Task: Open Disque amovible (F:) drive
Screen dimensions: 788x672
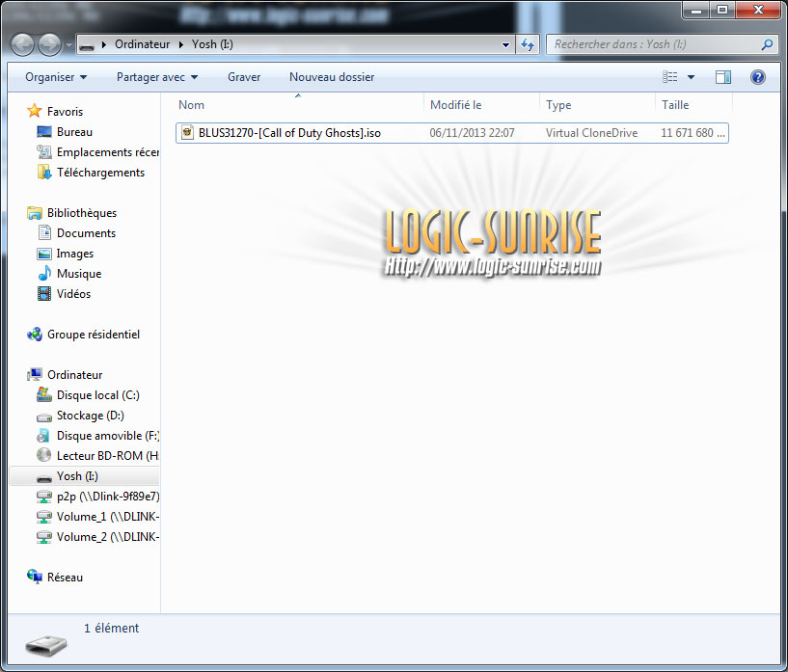Action: pos(108,436)
